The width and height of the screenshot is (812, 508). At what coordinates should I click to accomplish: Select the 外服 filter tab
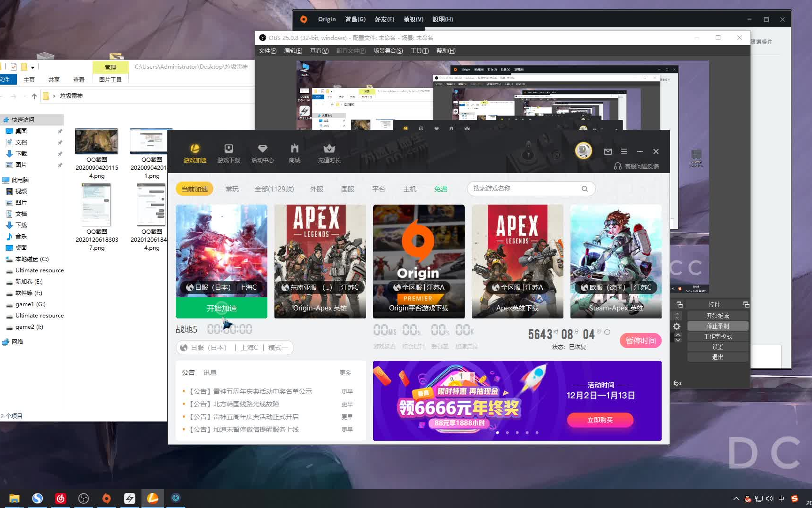(x=317, y=189)
